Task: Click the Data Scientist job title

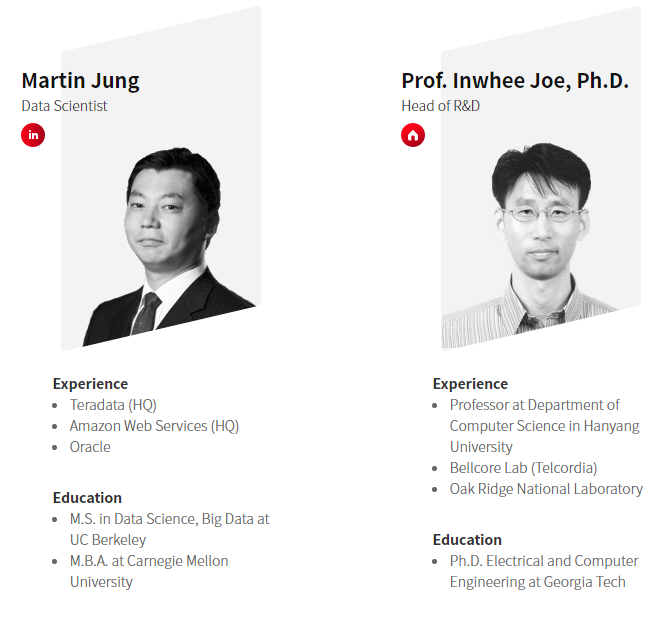Action: tap(64, 106)
